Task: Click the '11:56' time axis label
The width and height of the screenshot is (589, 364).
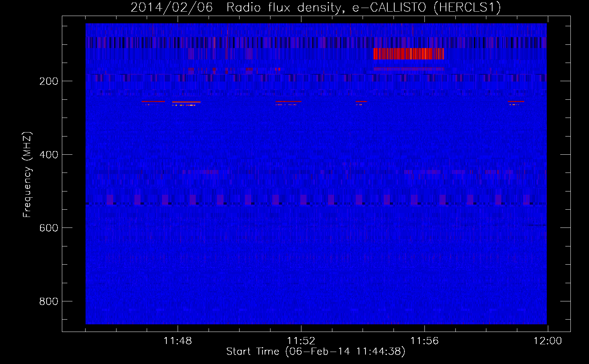Action: [424, 341]
